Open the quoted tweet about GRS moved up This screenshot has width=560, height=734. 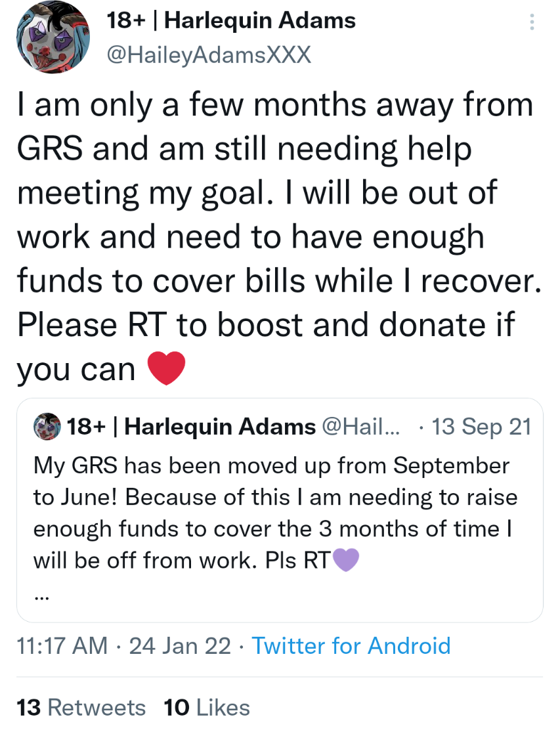[280, 510]
